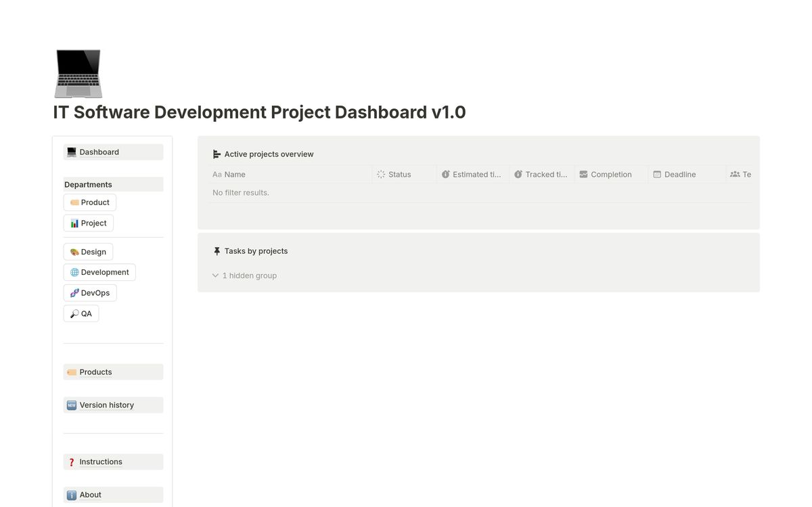Image resolution: width=812 pixels, height=507 pixels.
Task: Click the Deadline column calendar icon
Action: click(657, 175)
